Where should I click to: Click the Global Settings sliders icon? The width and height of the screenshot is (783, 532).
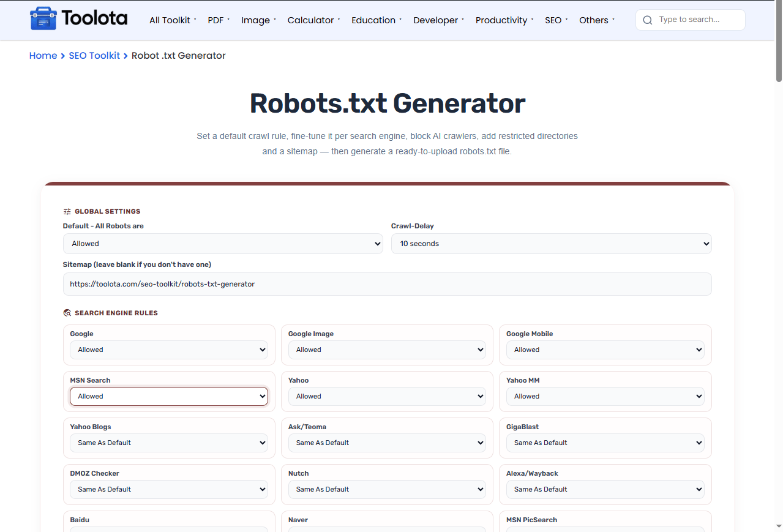(67, 212)
